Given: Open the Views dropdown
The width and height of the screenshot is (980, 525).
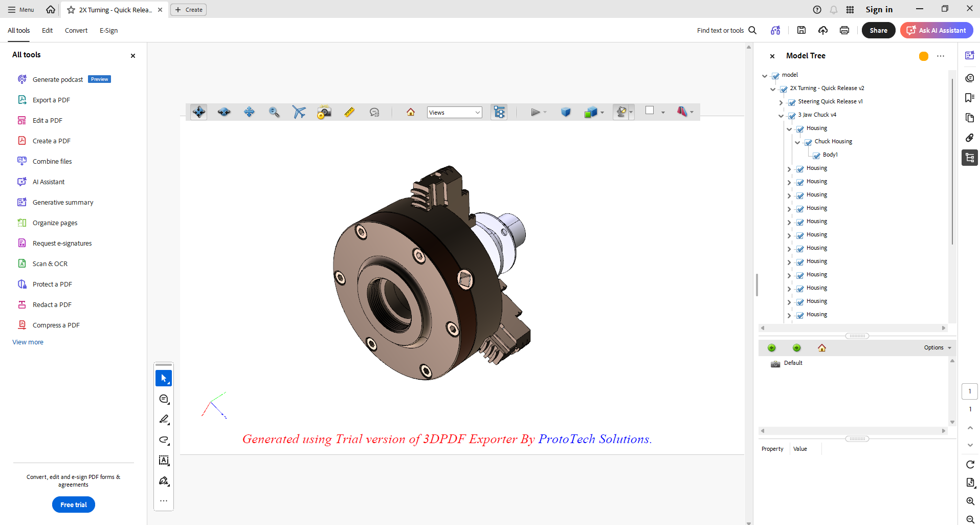Looking at the screenshot, I should [455, 113].
